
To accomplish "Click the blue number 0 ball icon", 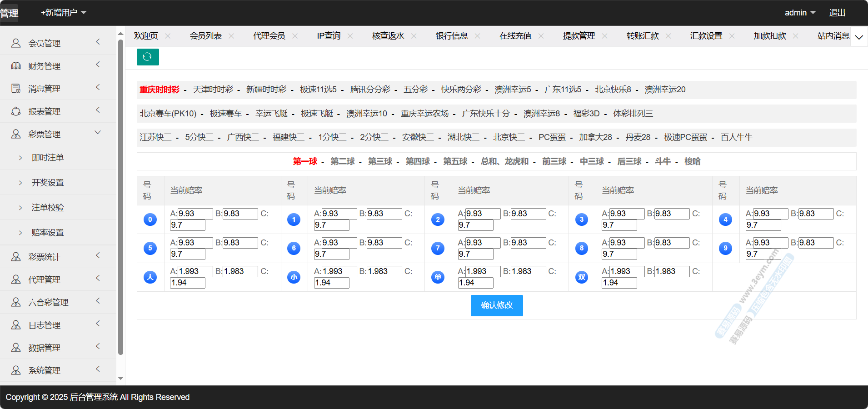I will (150, 219).
